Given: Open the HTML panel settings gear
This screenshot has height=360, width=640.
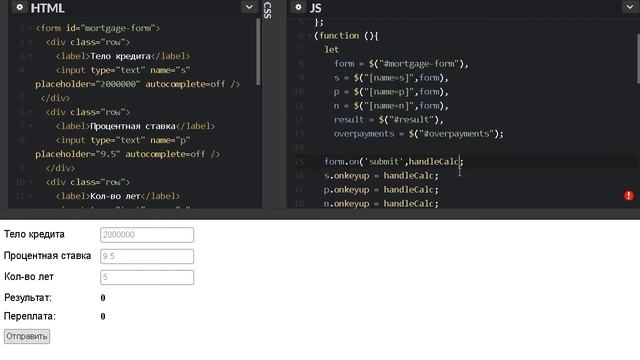Looking at the screenshot, I should 19,7.
